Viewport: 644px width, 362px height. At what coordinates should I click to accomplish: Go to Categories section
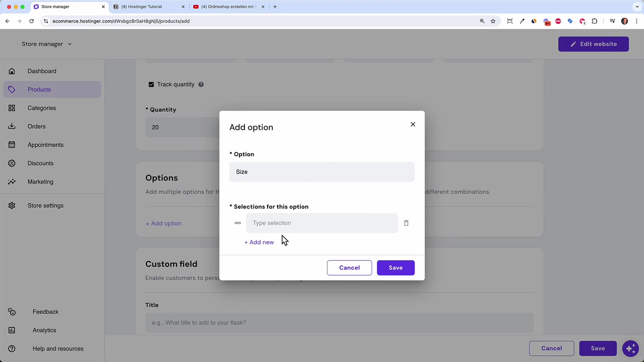[42, 108]
